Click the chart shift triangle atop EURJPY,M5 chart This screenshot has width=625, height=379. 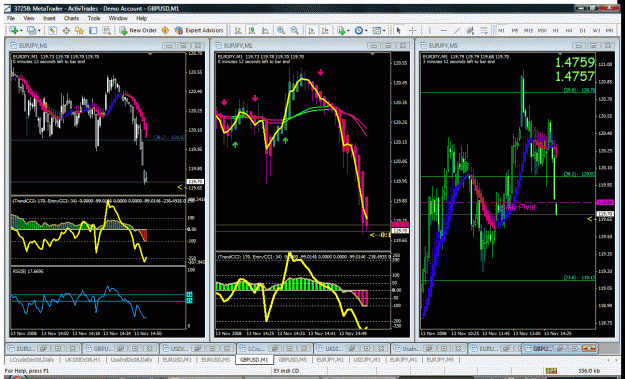coord(560,53)
